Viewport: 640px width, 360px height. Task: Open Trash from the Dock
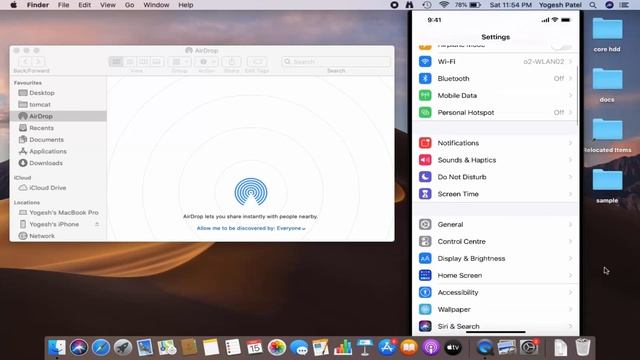click(582, 348)
